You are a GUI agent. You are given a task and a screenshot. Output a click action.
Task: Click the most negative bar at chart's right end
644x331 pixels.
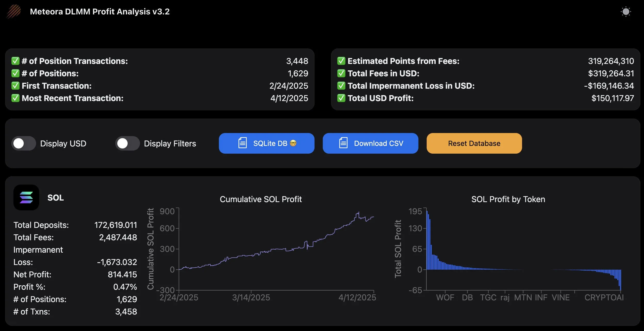(x=620, y=280)
